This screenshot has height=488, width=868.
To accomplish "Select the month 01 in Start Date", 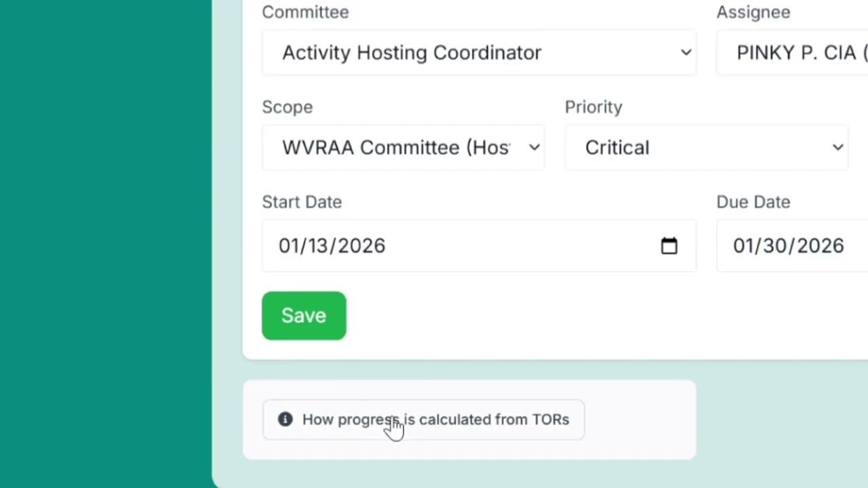I will point(290,246).
